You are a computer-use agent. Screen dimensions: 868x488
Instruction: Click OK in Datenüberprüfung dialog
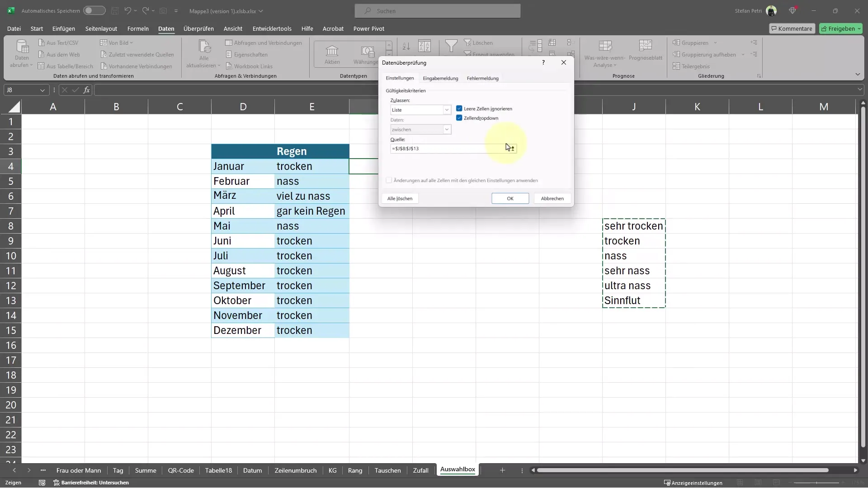tap(510, 198)
